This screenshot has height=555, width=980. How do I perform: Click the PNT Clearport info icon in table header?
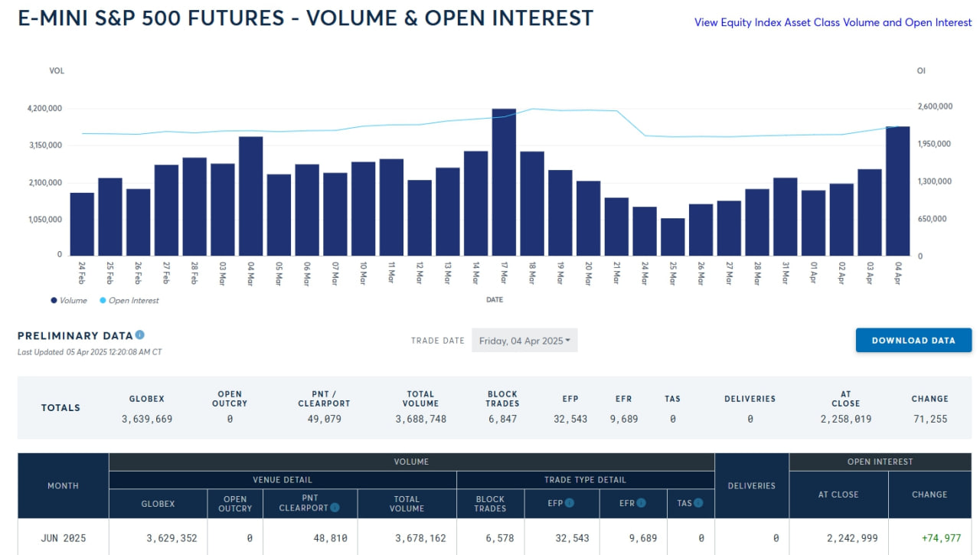click(335, 508)
